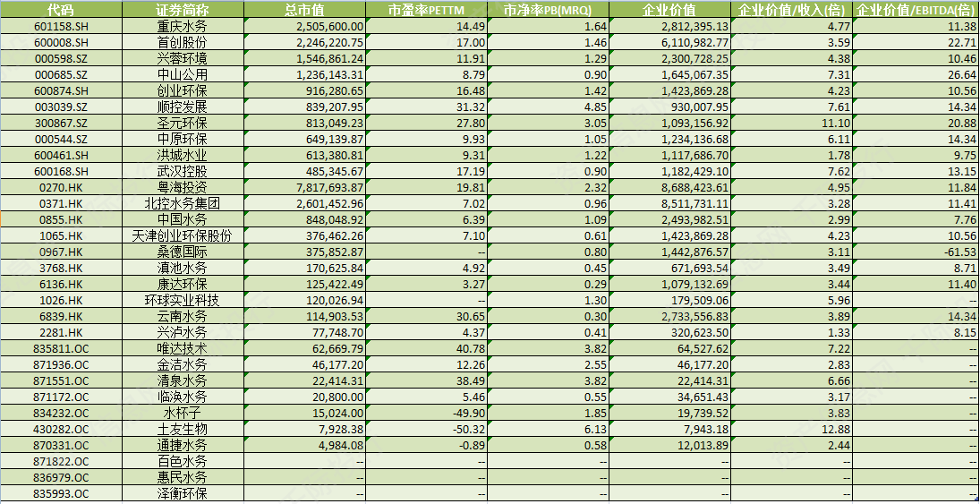The height and width of the screenshot is (504, 980).
Task: Click the value 2,505,600.00
Action: 303,26
